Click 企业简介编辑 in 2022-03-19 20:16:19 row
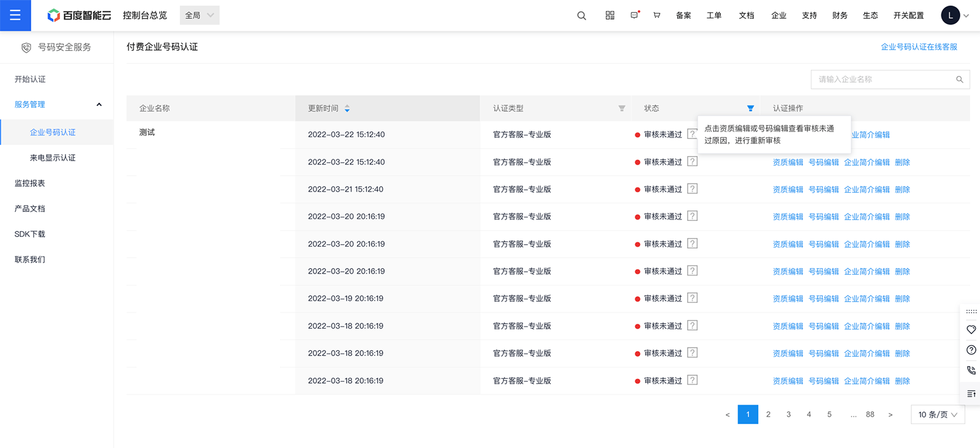The width and height of the screenshot is (980, 448). tap(867, 299)
